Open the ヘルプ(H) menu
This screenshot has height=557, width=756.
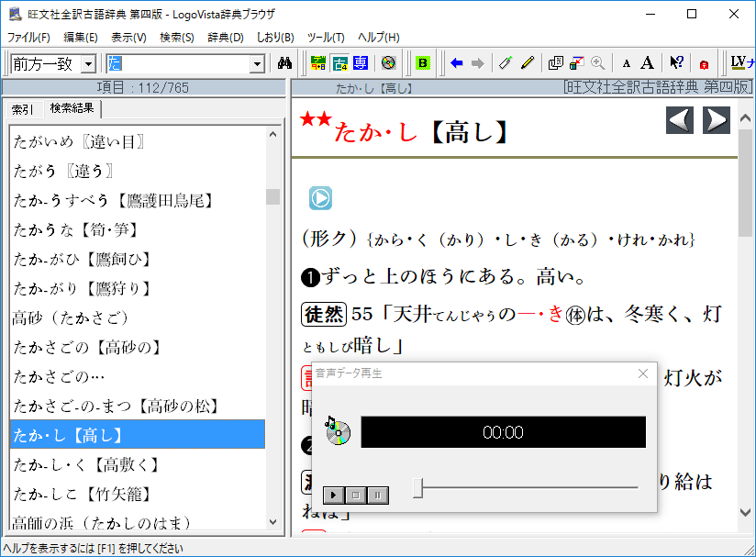pos(379,37)
